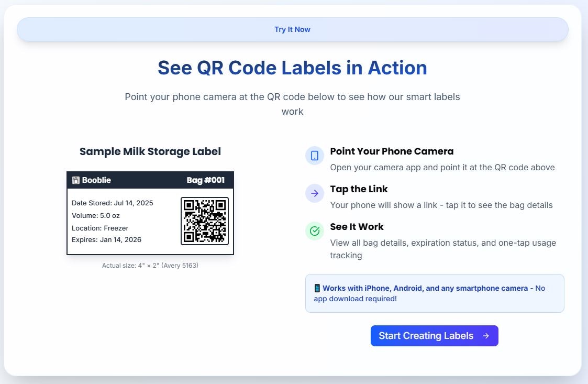The width and height of the screenshot is (588, 384).
Task: Click the 'Point your phone camera at the QR code below' subtitle
Action: [293, 104]
